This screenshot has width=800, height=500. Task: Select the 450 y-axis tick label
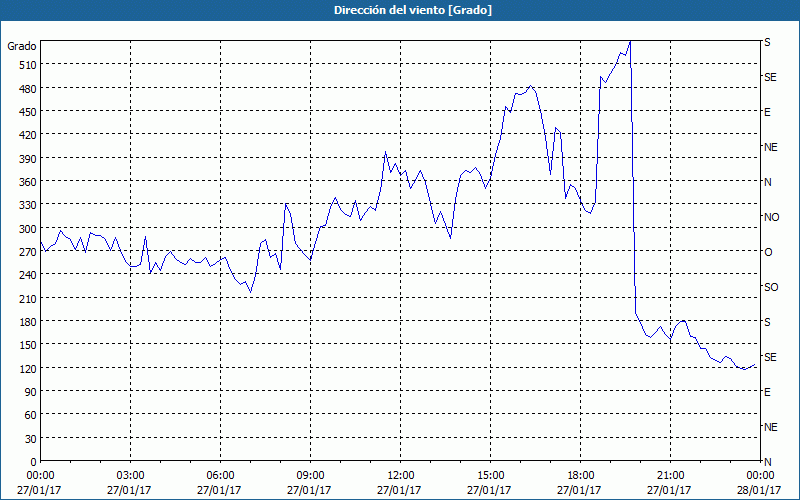tap(28, 112)
